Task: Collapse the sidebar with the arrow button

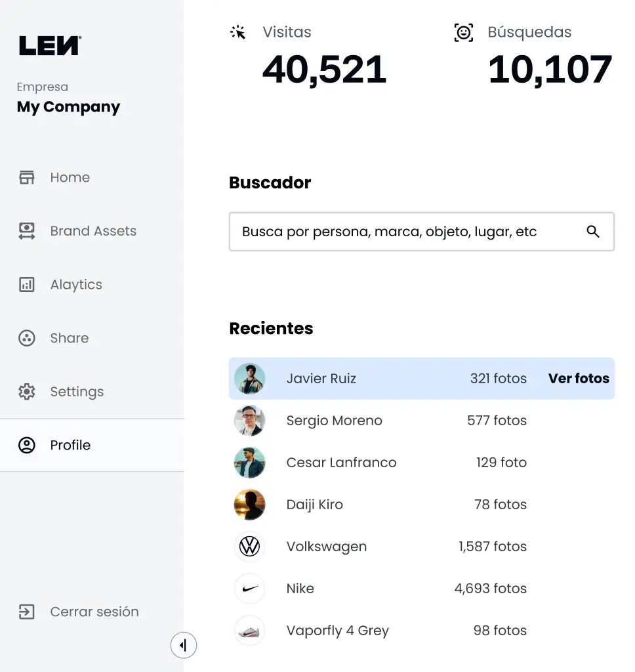Action: [x=184, y=645]
